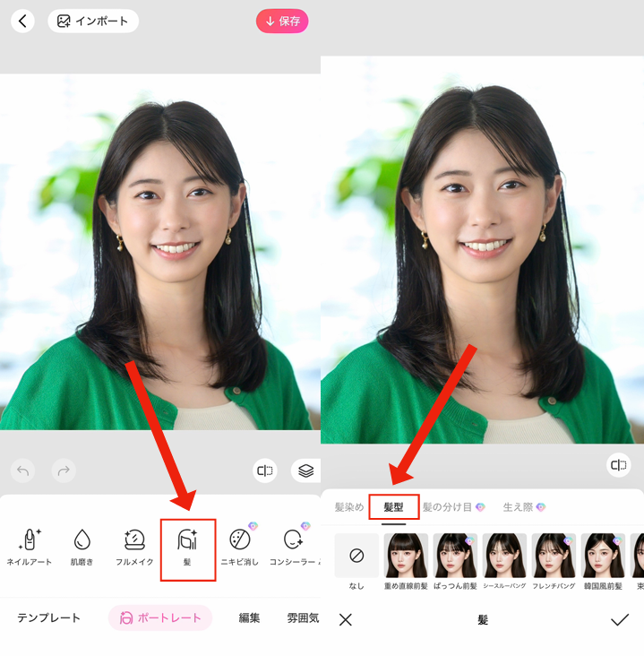Save the photo with the 保存 button

282,21
